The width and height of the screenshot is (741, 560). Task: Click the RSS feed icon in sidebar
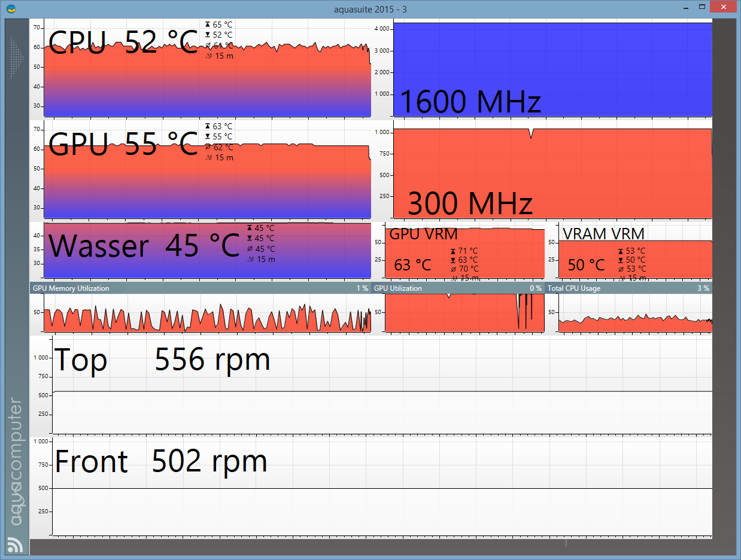click(x=16, y=544)
